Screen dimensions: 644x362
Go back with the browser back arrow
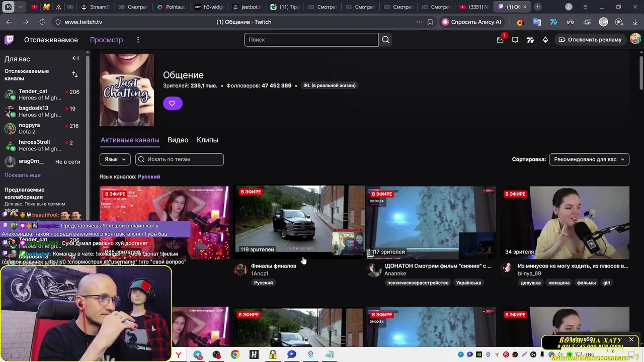pos(9,22)
